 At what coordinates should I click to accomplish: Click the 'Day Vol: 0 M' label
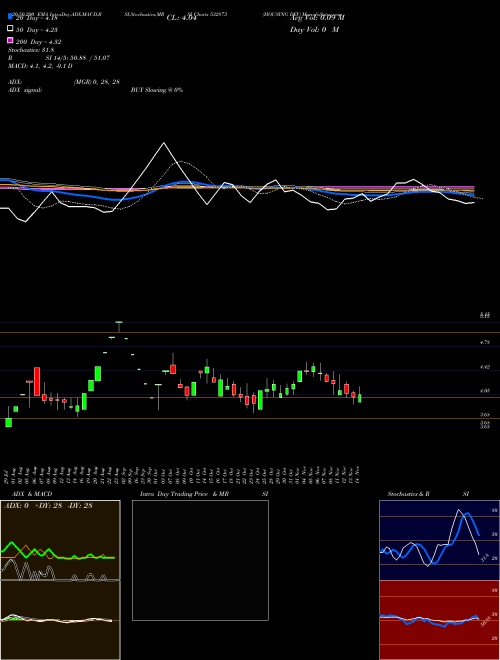pyautogui.click(x=314, y=30)
